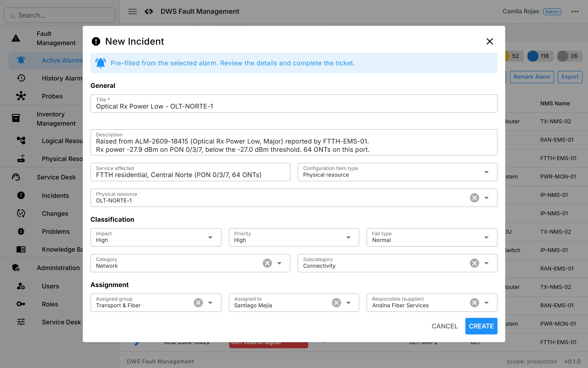
Task: Open the Configuration Item type dropdown
Action: (x=398, y=172)
